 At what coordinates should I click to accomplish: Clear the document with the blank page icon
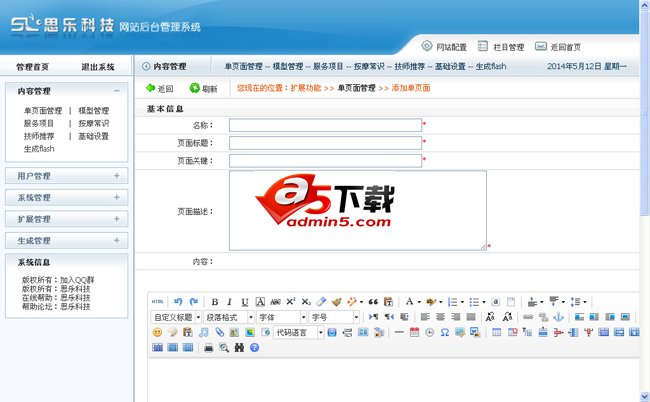(x=511, y=302)
